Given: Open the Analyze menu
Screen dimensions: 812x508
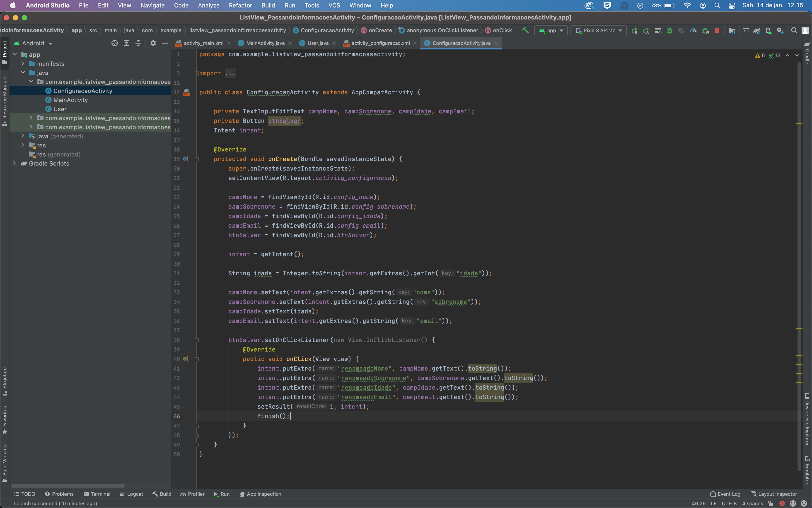Looking at the screenshot, I should pyautogui.click(x=208, y=5).
